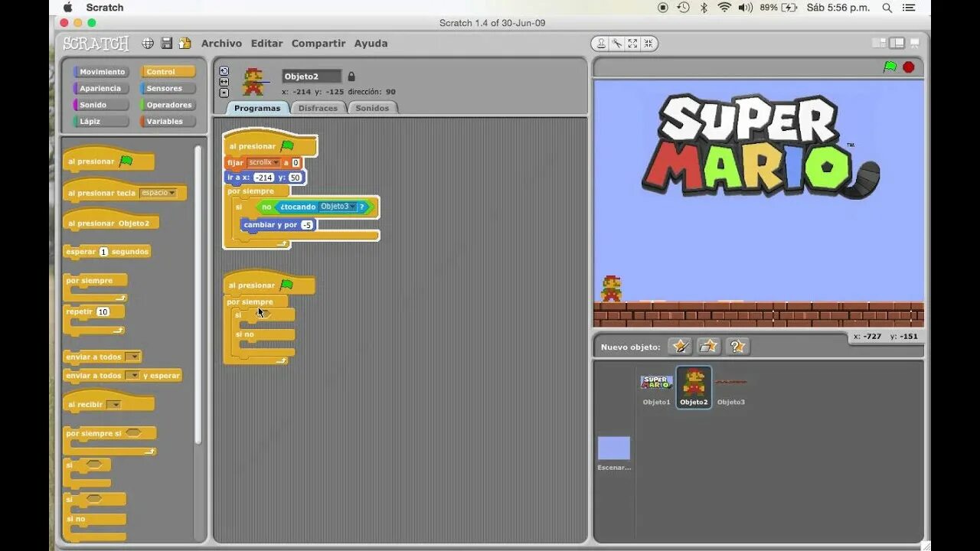Click the por siempre si palette block

109,440
